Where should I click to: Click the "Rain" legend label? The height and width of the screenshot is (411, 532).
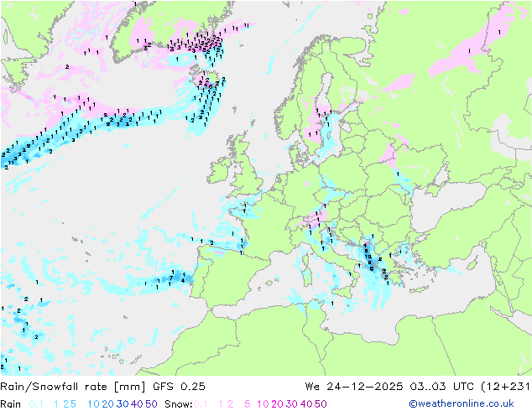click(11, 404)
